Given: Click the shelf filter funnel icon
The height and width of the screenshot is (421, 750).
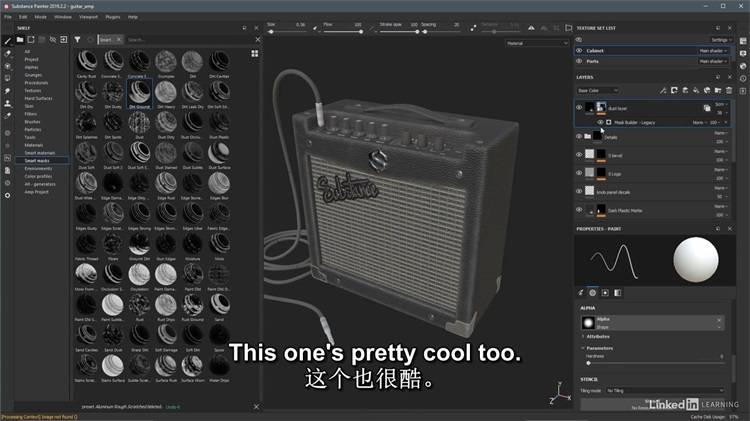Looking at the screenshot, I should (x=77, y=40).
